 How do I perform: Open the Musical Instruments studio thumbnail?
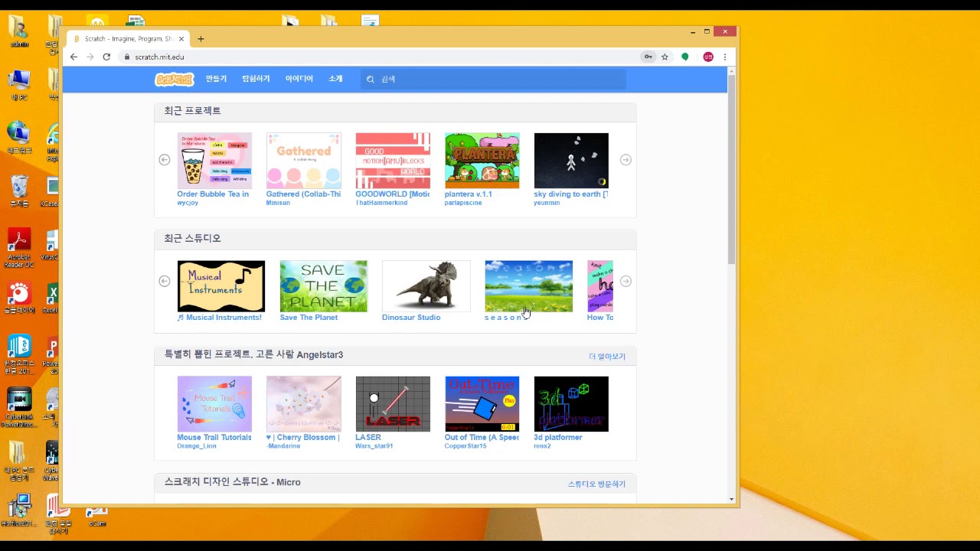(221, 286)
